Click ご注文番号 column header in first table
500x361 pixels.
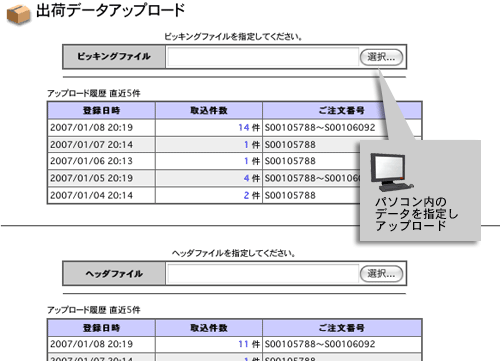342,110
